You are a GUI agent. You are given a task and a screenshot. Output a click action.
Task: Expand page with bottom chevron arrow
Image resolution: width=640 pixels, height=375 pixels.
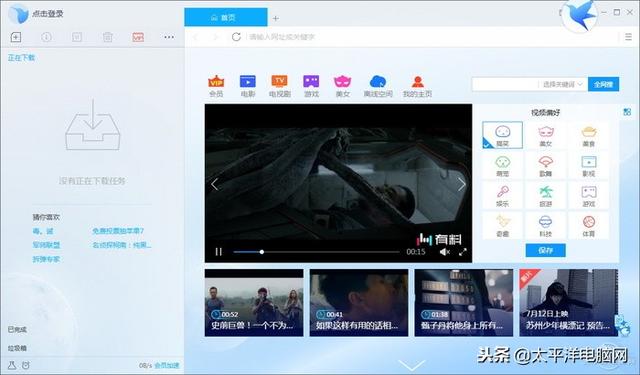[411, 364]
